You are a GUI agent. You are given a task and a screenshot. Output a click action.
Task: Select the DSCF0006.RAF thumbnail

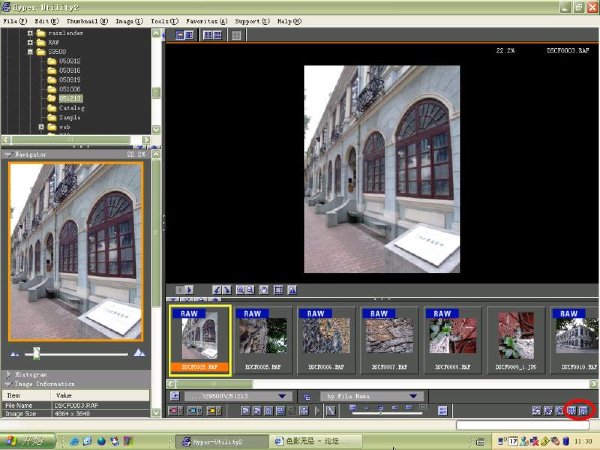(x=326, y=340)
